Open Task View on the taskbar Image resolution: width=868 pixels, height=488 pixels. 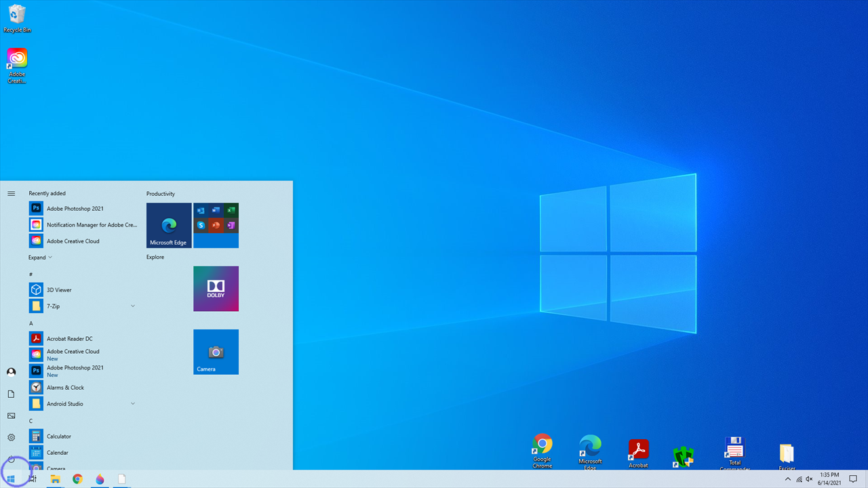pyautogui.click(x=33, y=479)
